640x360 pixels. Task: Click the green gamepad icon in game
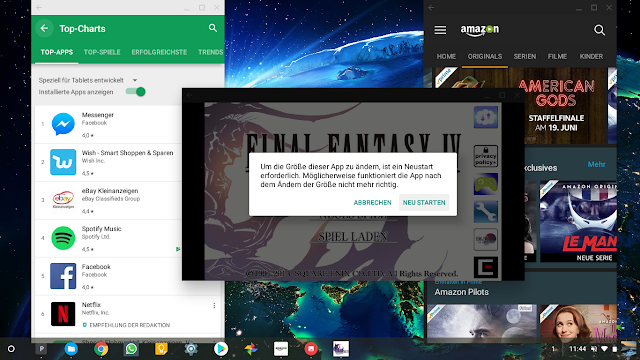click(486, 184)
